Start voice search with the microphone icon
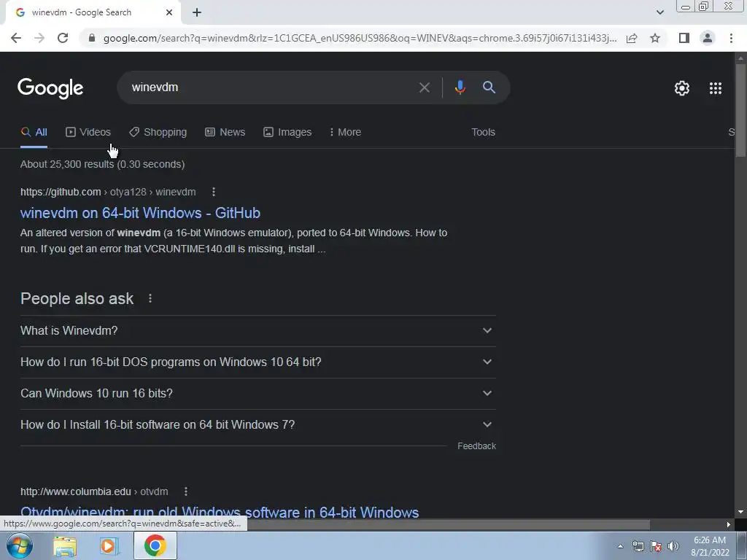The image size is (747, 560). (x=460, y=87)
